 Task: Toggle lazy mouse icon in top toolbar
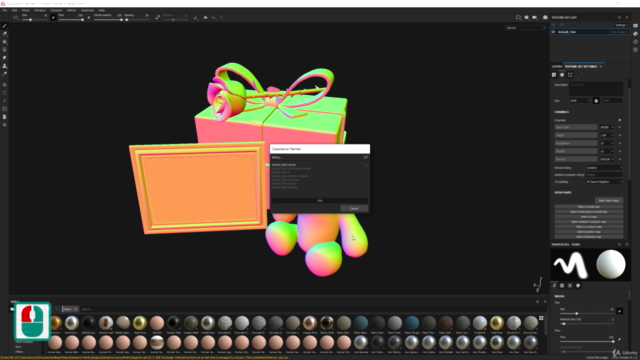pos(158,17)
